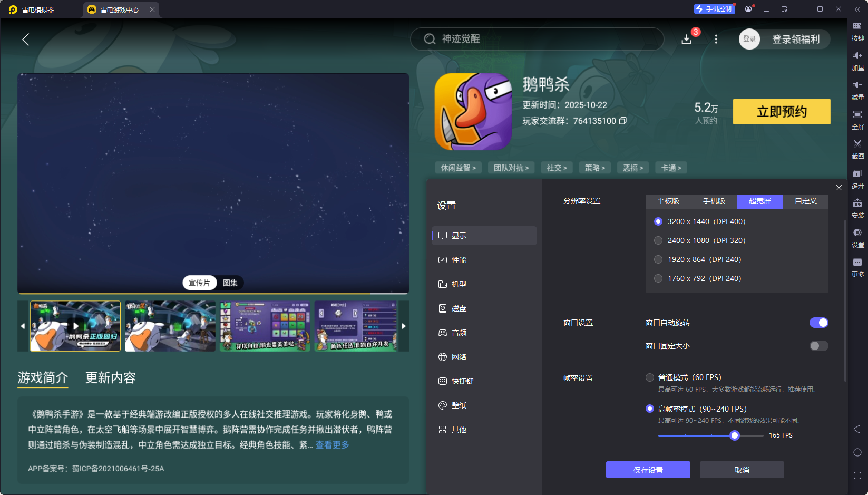Open the 音频 audio settings section

pos(459,332)
